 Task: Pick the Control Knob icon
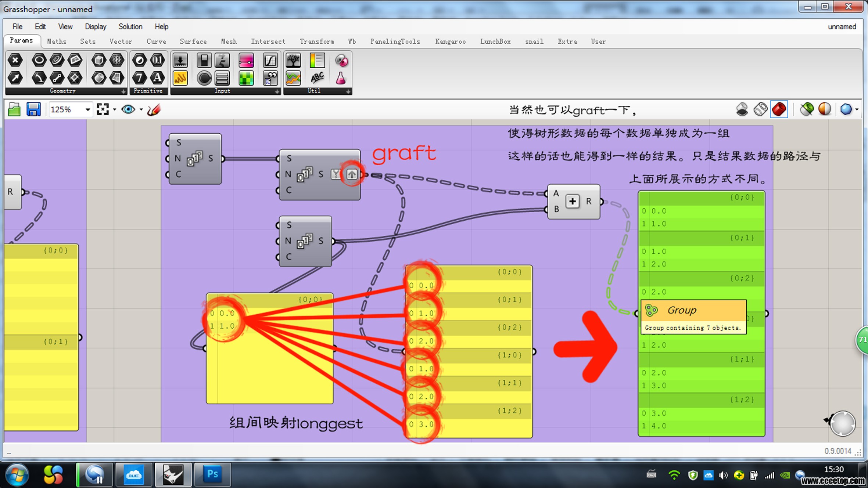[204, 78]
